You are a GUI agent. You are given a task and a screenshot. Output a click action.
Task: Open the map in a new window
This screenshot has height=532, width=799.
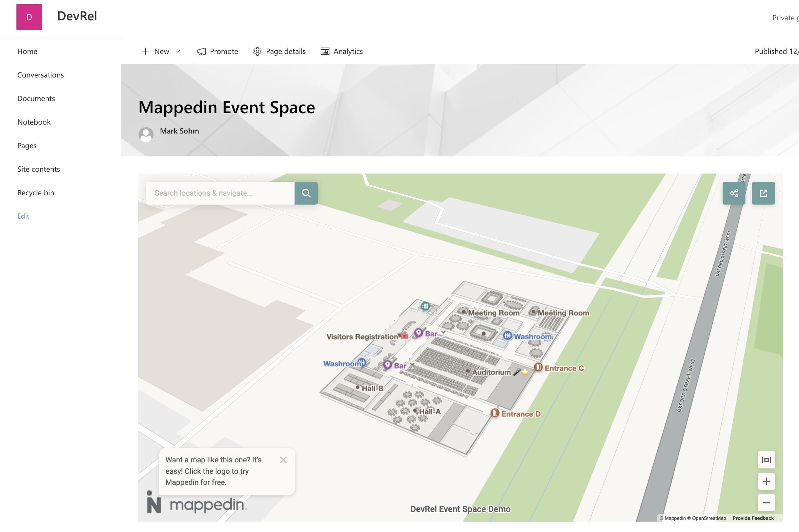click(x=763, y=193)
